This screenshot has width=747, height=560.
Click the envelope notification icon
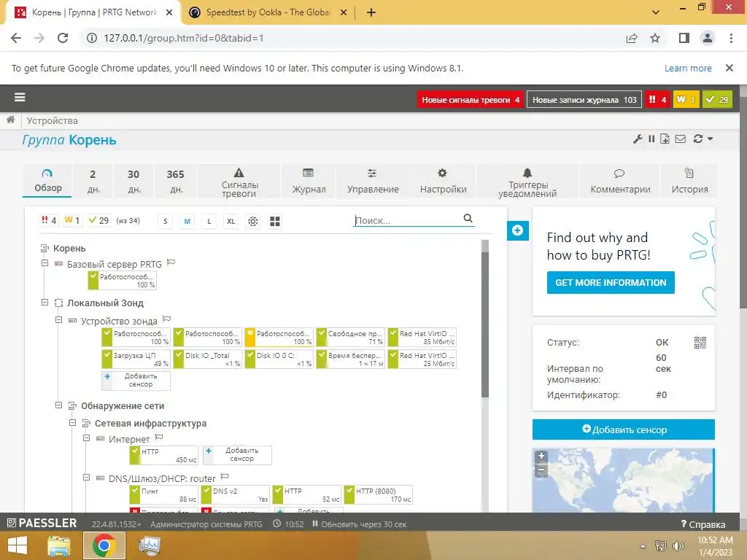[x=681, y=139]
